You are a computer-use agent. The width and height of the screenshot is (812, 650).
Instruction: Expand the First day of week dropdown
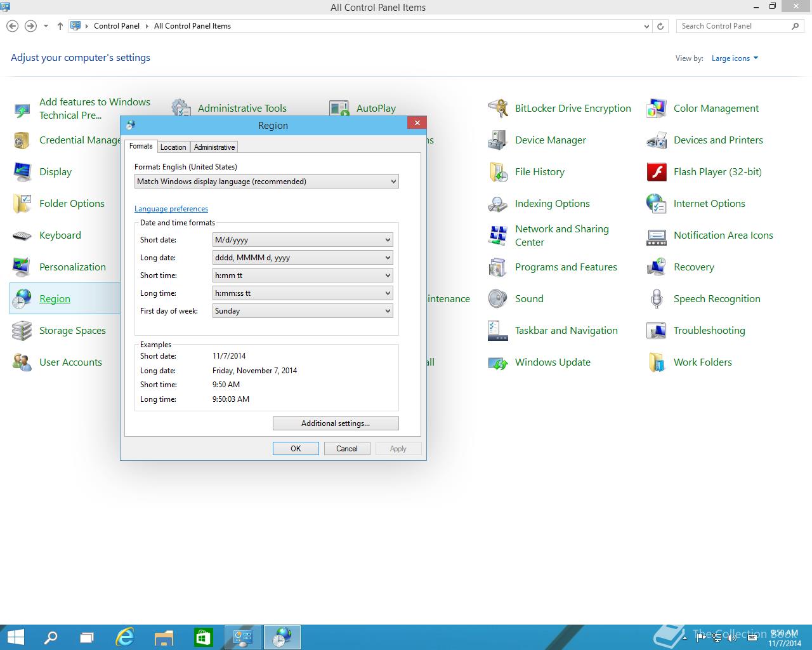coord(303,311)
